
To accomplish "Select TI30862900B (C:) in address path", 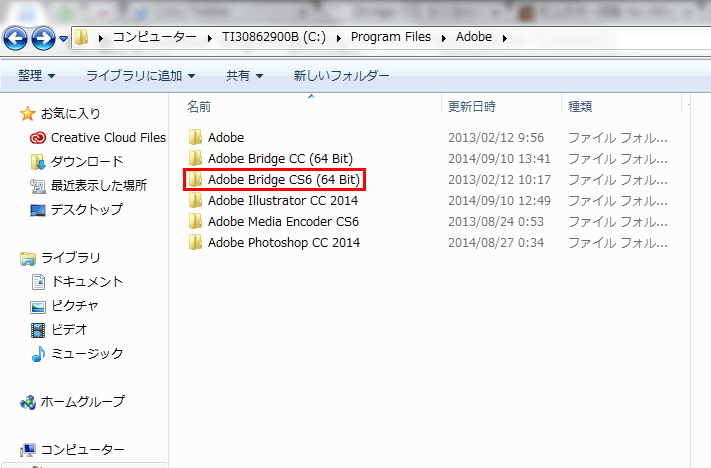I will click(x=274, y=37).
